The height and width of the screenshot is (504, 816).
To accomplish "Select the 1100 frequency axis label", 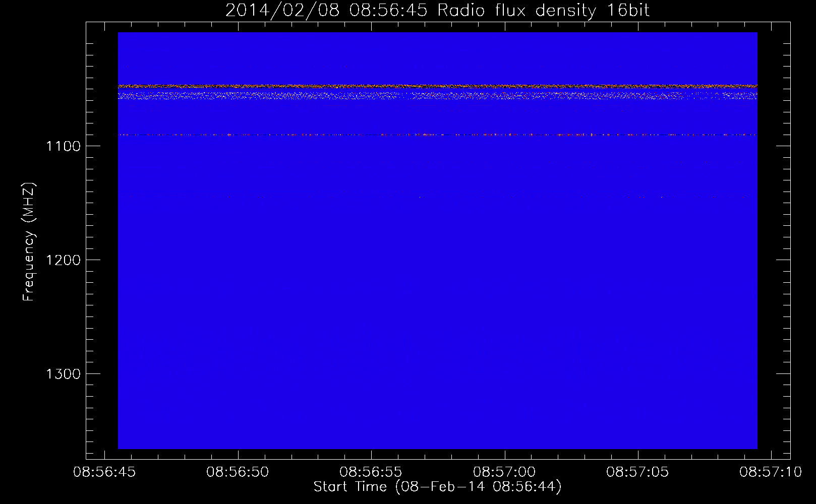I will (63, 146).
